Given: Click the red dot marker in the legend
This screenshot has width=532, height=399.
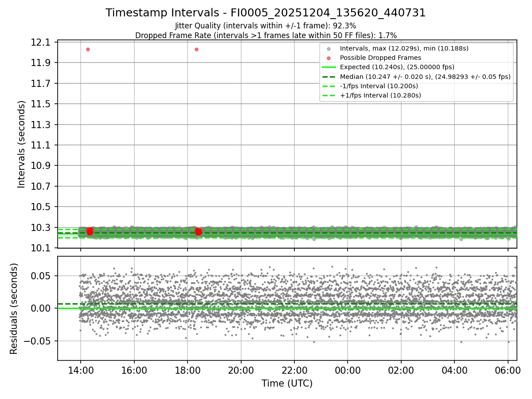Looking at the screenshot, I should (329, 58).
